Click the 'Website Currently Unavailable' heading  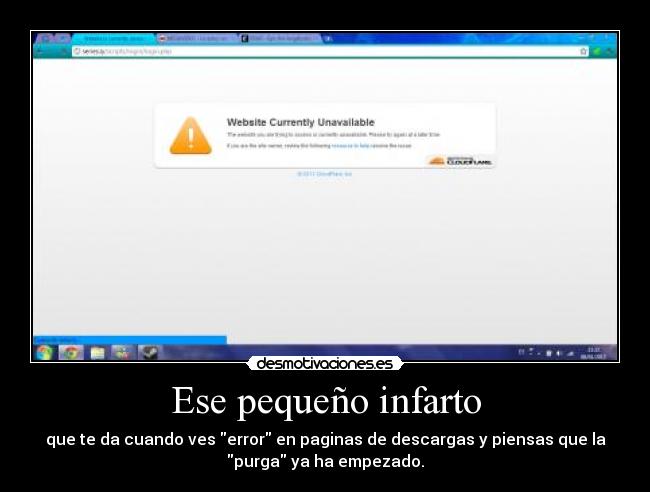tap(301, 122)
